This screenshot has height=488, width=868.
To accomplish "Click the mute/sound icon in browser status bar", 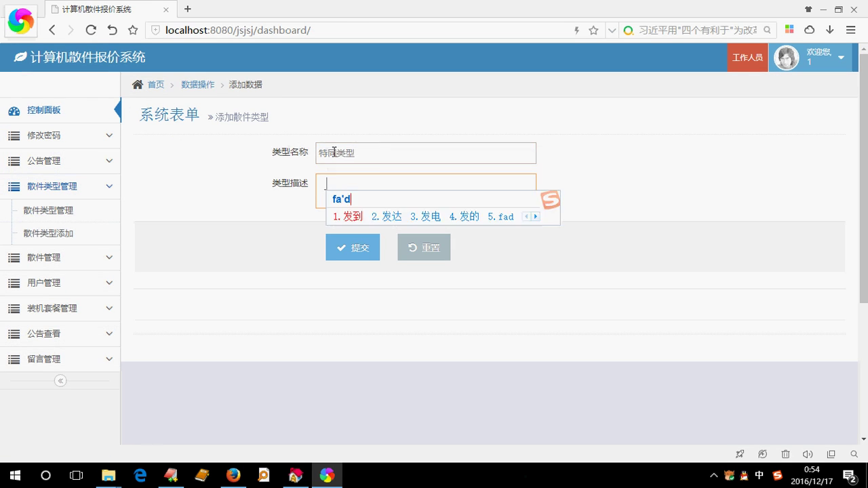I will pyautogui.click(x=808, y=454).
